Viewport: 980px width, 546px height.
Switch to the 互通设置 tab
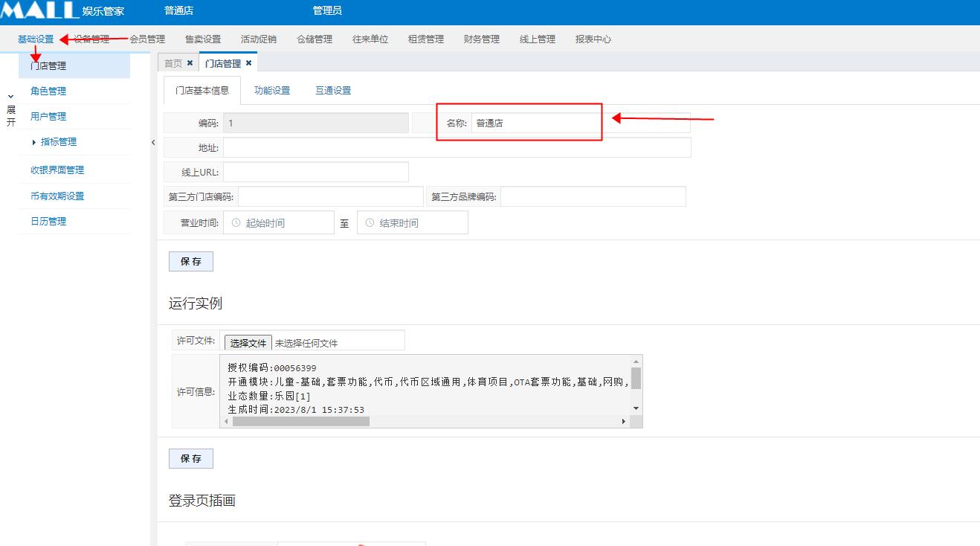333,91
